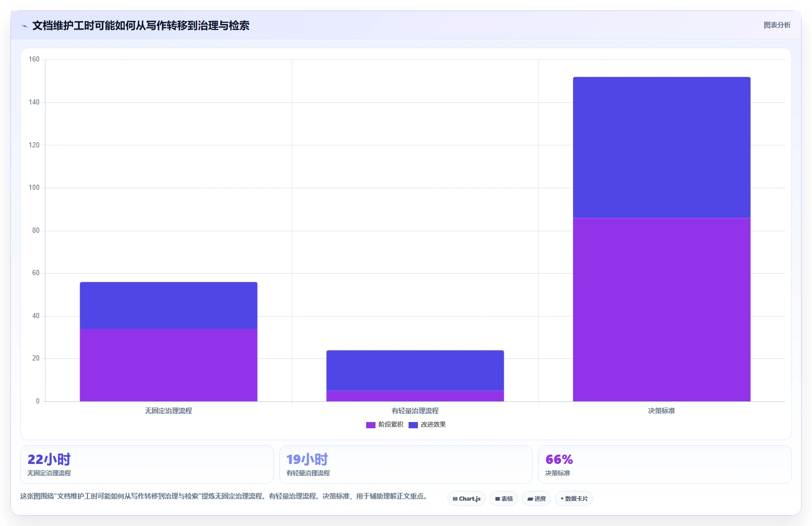Click the y-axis value 100
The image size is (812, 526).
34,188
